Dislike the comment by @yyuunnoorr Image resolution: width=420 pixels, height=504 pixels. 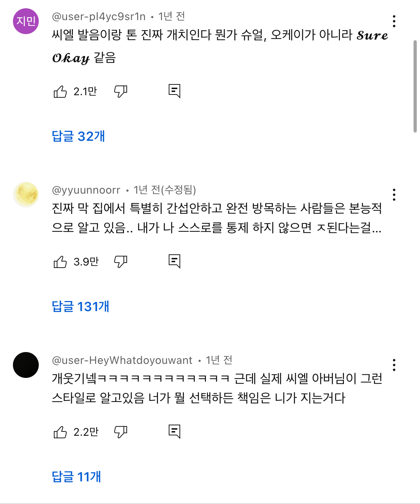tap(121, 262)
